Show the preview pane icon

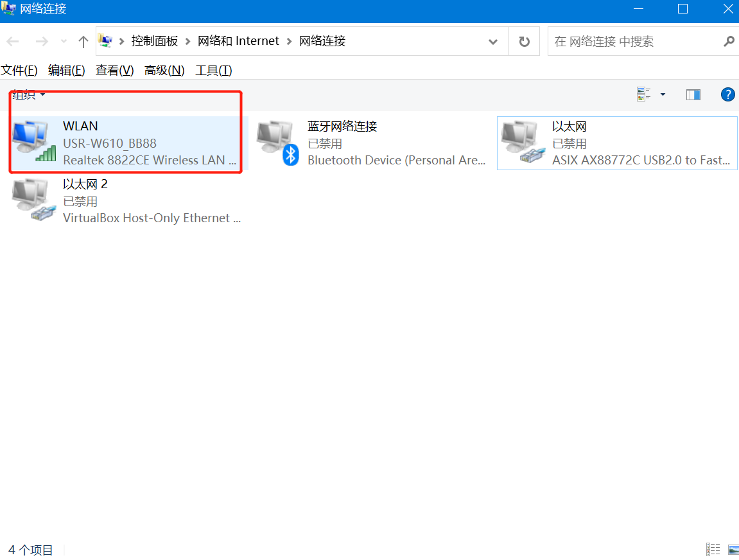click(x=693, y=95)
